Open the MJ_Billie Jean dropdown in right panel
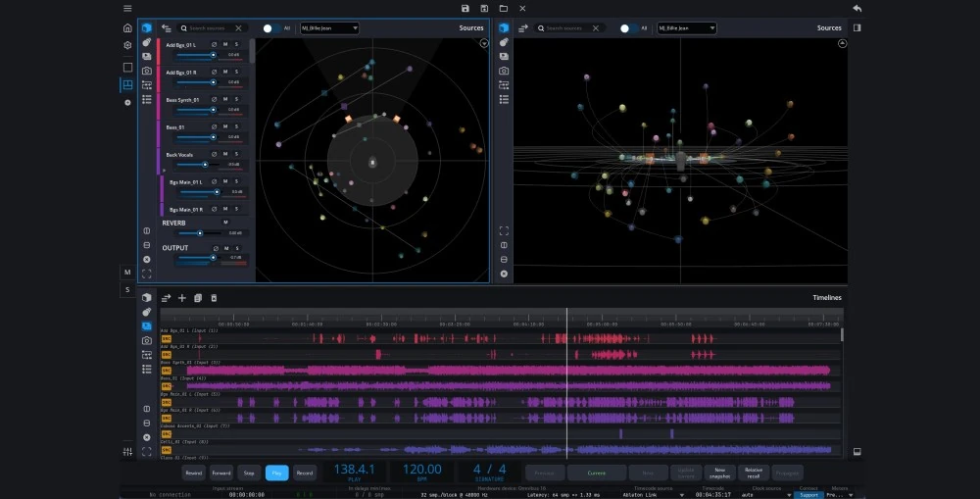The width and height of the screenshot is (980, 499). click(x=686, y=28)
